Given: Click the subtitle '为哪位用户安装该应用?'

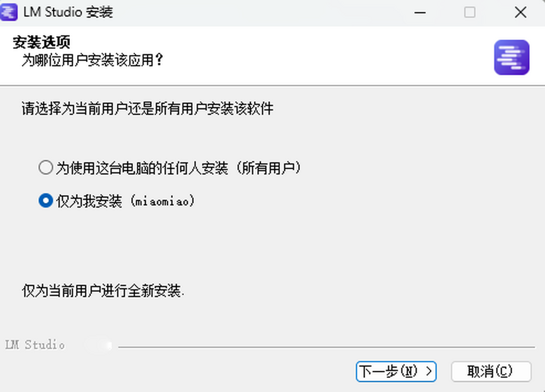Looking at the screenshot, I should point(92,60).
